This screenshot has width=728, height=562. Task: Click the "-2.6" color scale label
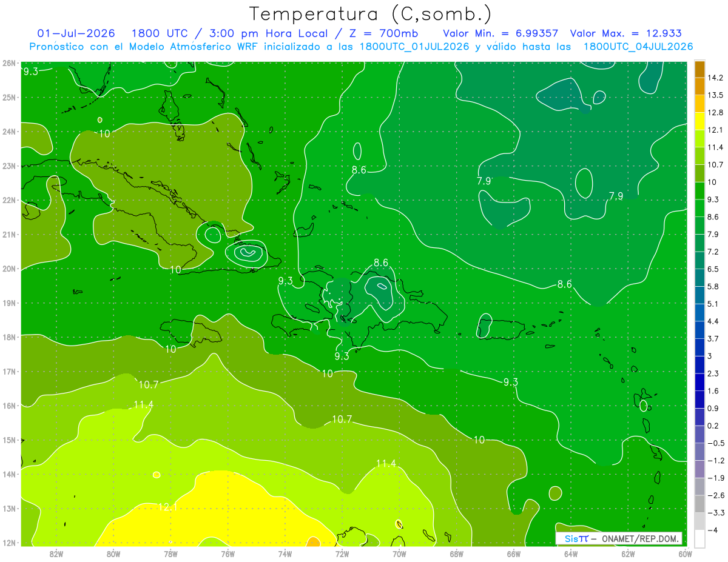click(716, 496)
